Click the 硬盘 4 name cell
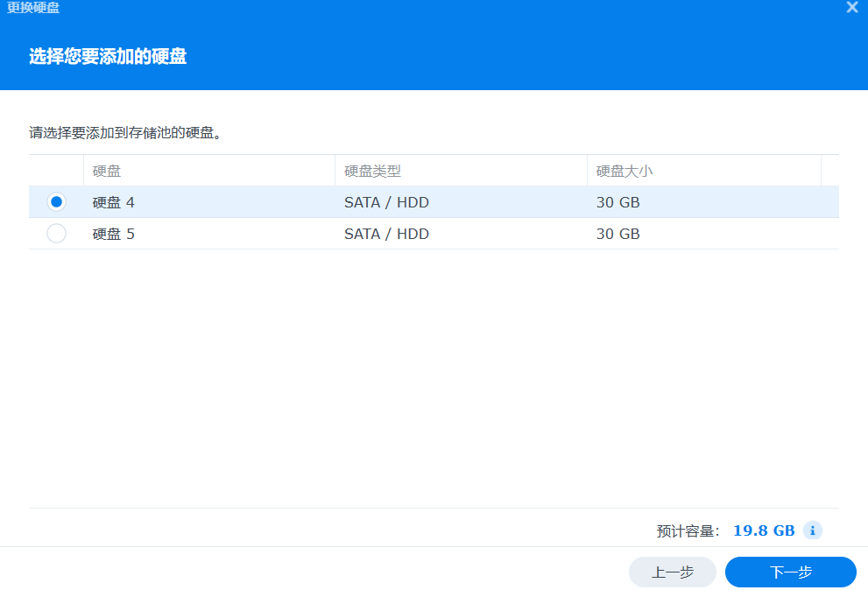868x590 pixels. pyautogui.click(x=114, y=202)
